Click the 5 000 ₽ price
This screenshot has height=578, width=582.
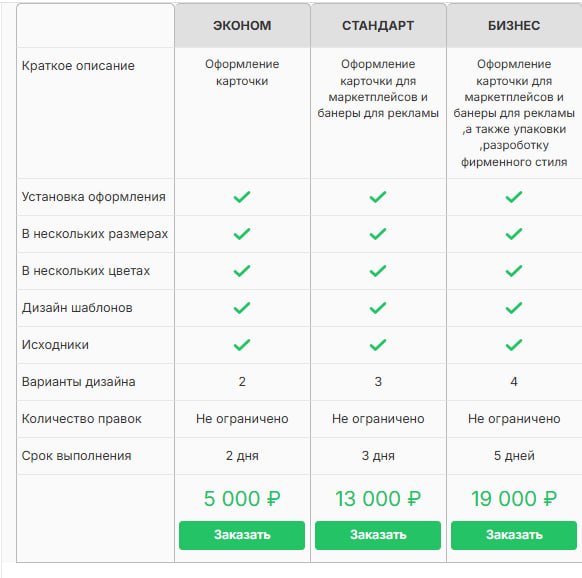(x=242, y=499)
